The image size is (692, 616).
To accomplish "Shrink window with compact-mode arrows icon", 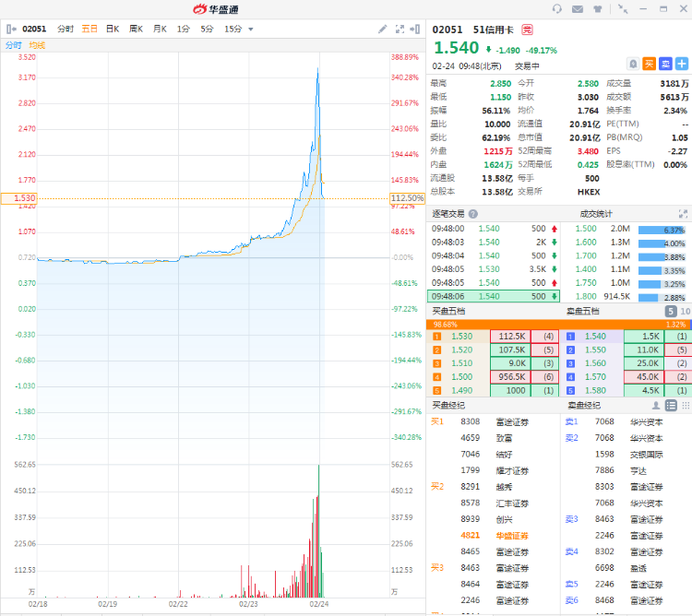I will pos(623,9).
